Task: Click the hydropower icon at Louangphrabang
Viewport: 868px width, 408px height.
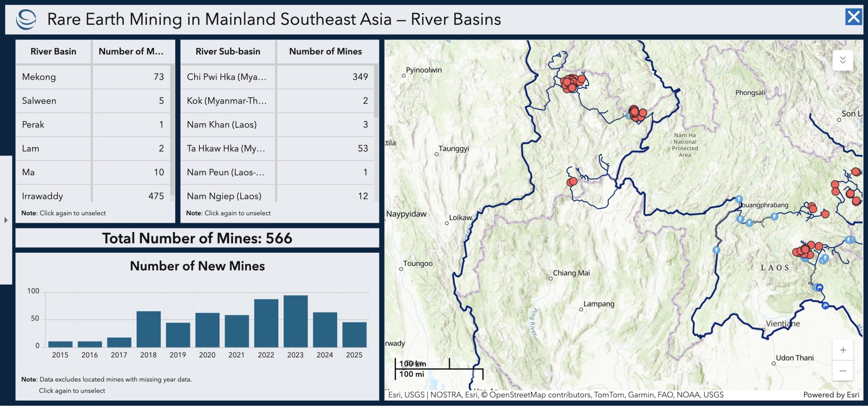Action: 739,199
